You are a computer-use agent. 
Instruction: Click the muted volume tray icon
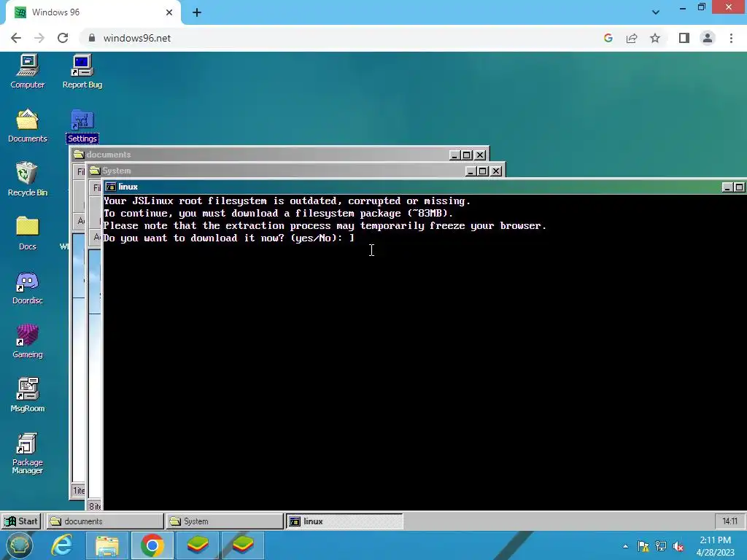(x=678, y=546)
